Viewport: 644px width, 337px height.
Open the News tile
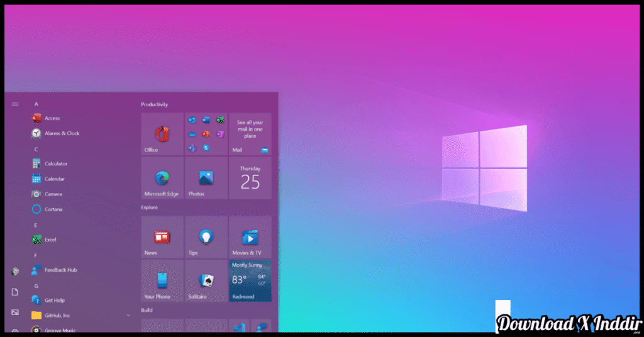click(x=162, y=237)
